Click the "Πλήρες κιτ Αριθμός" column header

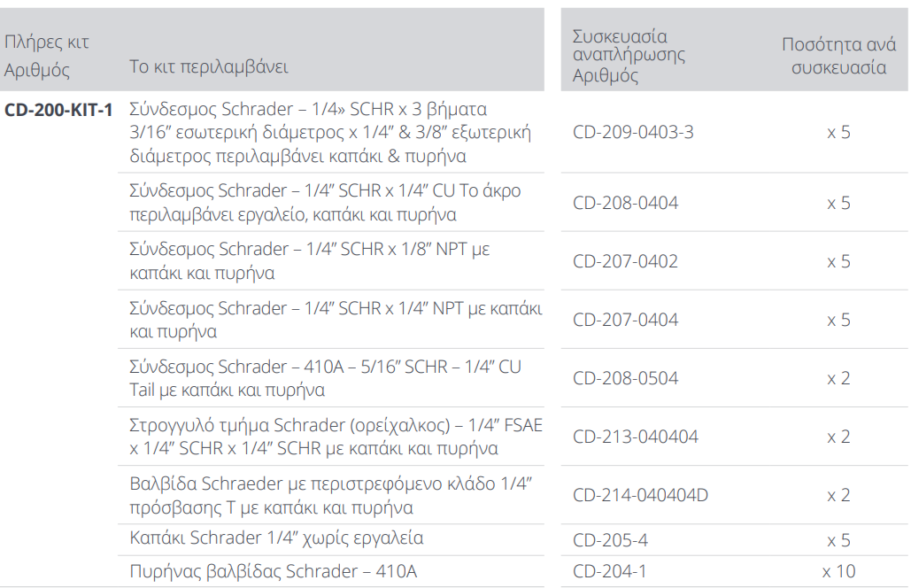tap(47, 56)
